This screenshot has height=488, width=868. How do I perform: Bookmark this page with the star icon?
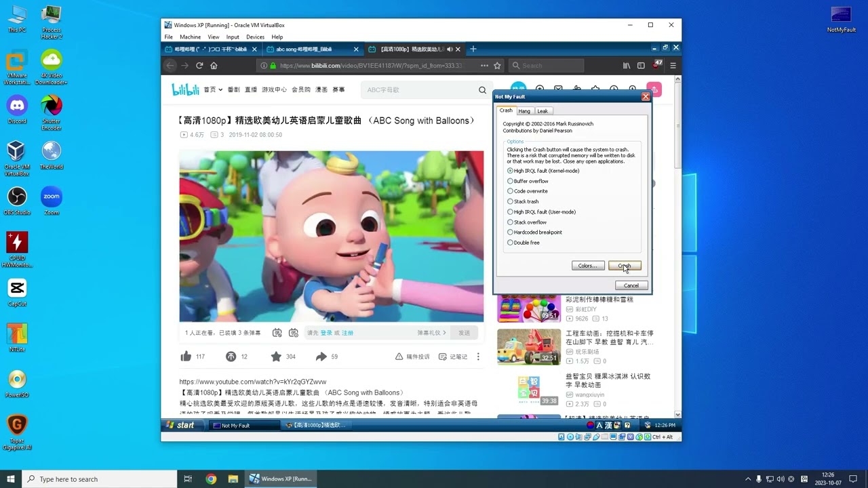[x=497, y=66]
